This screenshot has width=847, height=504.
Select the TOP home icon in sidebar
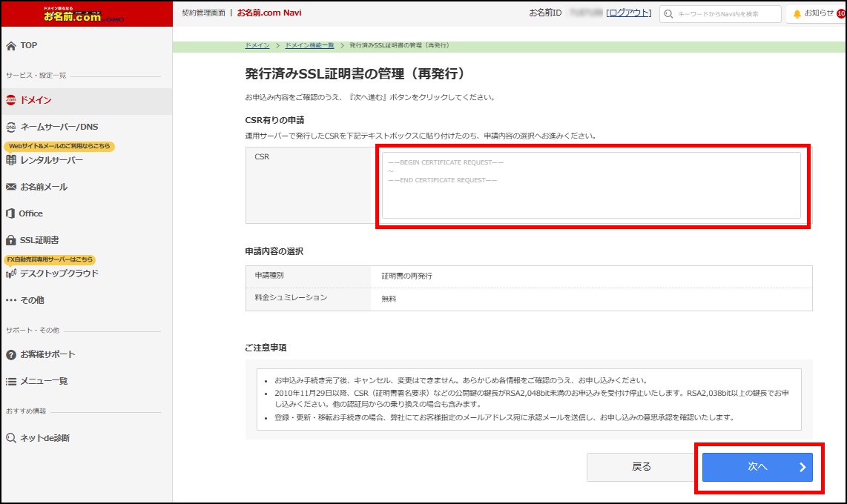(10, 45)
